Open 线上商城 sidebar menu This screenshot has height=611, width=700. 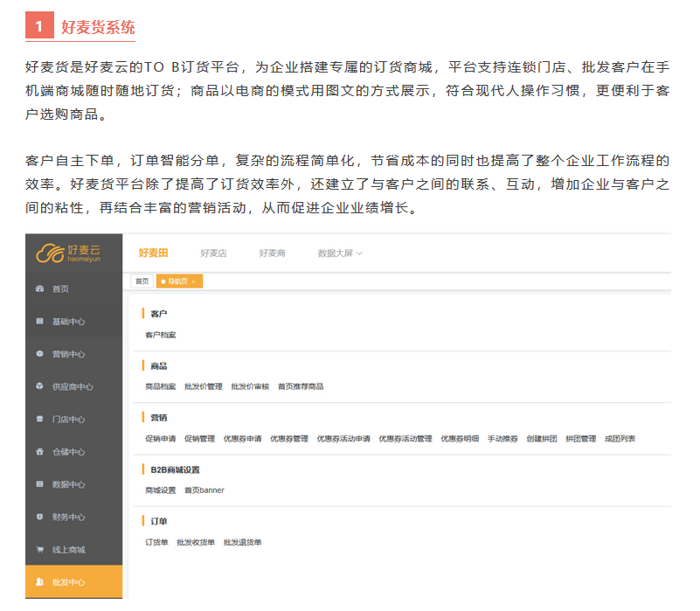tap(73, 550)
